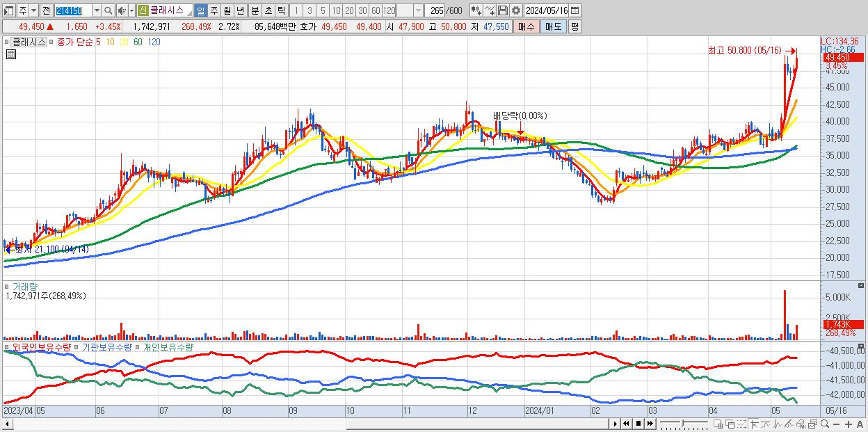The image size is (868, 432).
Task: Choose the '10' interval button
Action: [x=336, y=10]
